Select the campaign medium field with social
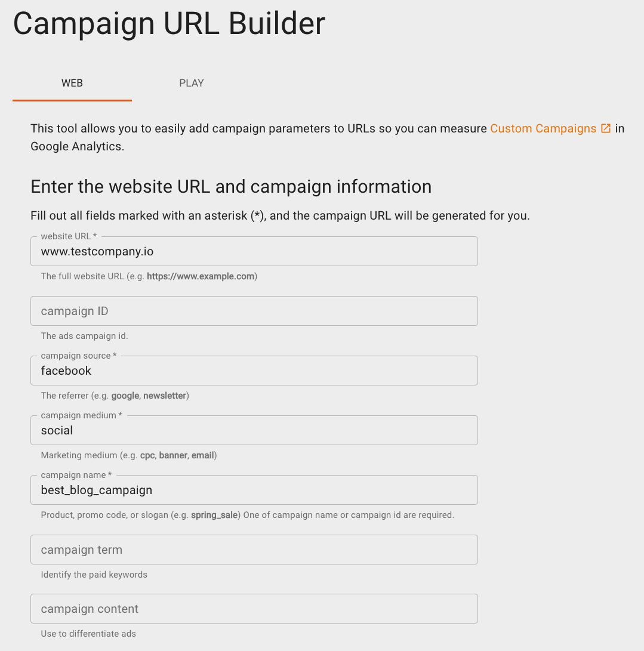644x651 pixels. tap(254, 430)
